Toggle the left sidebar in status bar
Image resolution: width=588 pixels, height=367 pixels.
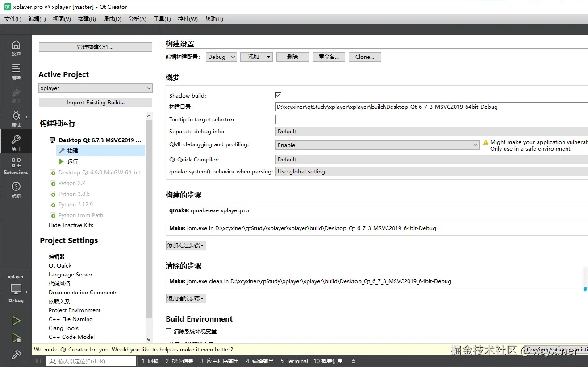38,361
